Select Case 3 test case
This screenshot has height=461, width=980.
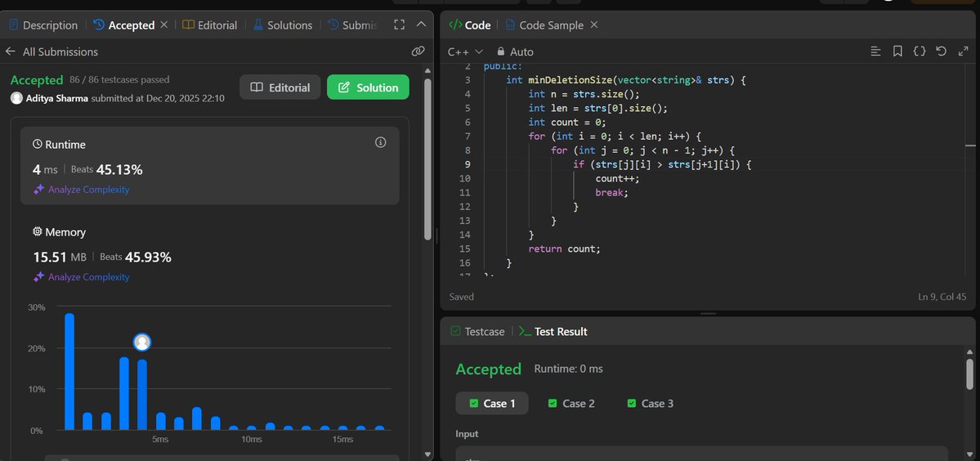pos(651,404)
